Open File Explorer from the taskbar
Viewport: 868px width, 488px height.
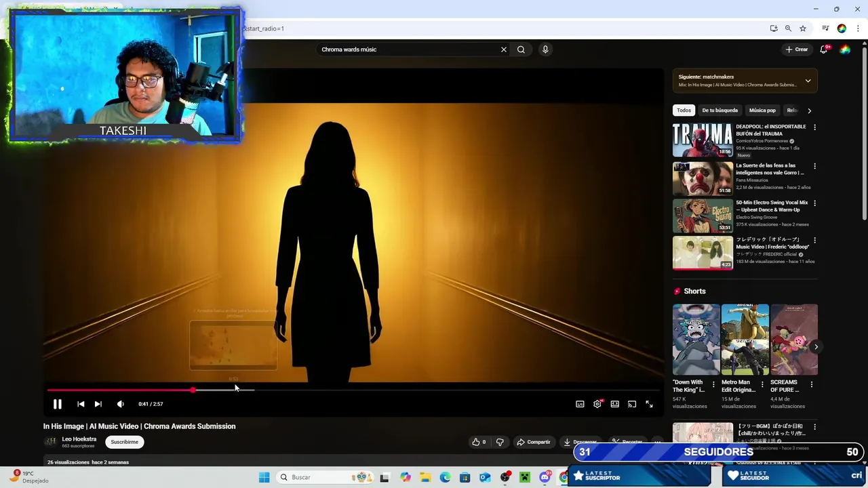click(x=425, y=477)
